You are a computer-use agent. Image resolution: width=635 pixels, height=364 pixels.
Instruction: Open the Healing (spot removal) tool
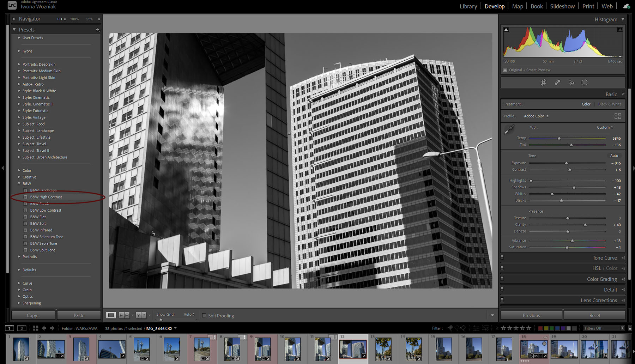557,82
